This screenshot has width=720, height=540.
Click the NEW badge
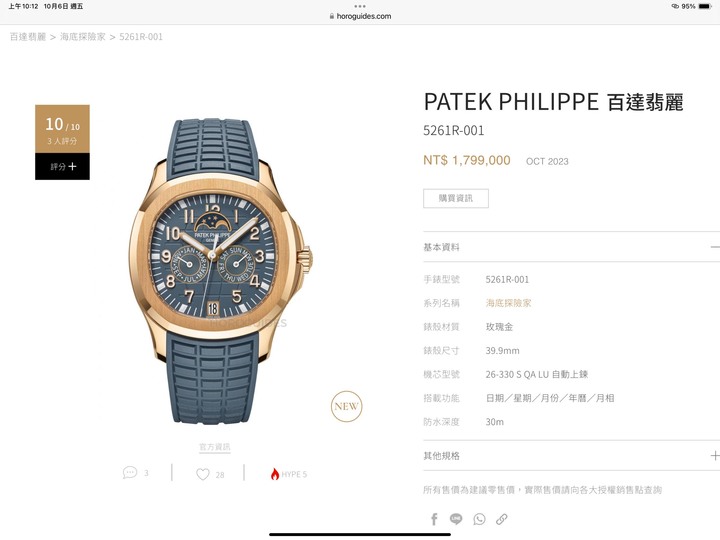coord(346,406)
